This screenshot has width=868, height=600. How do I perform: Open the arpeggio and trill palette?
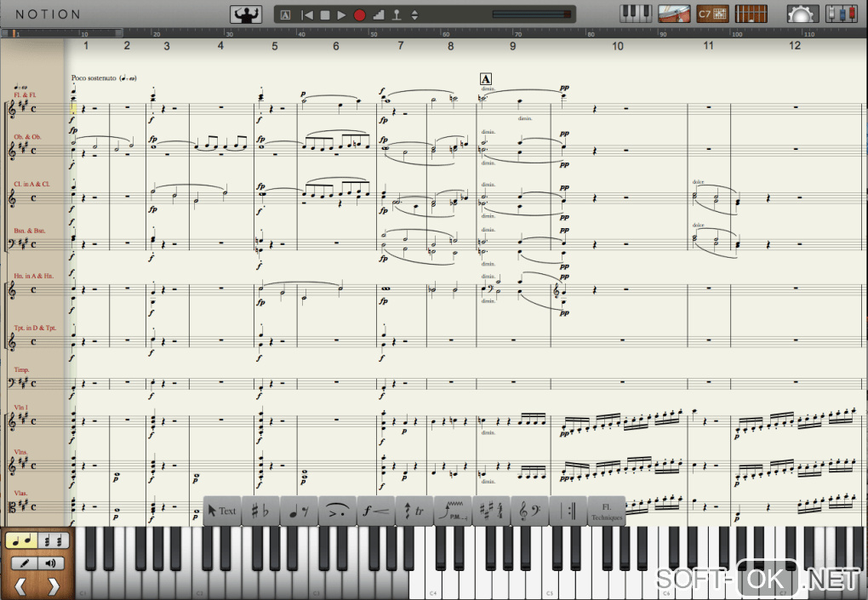click(x=414, y=511)
